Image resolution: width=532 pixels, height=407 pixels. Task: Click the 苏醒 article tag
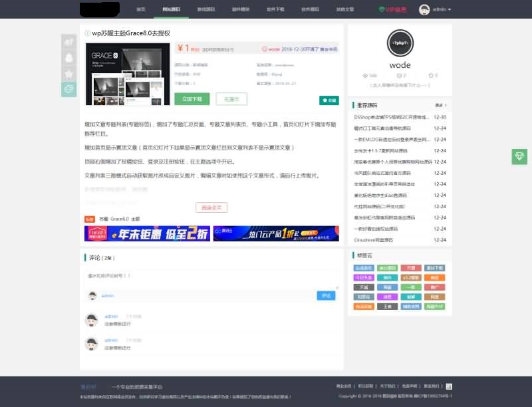(x=103, y=219)
